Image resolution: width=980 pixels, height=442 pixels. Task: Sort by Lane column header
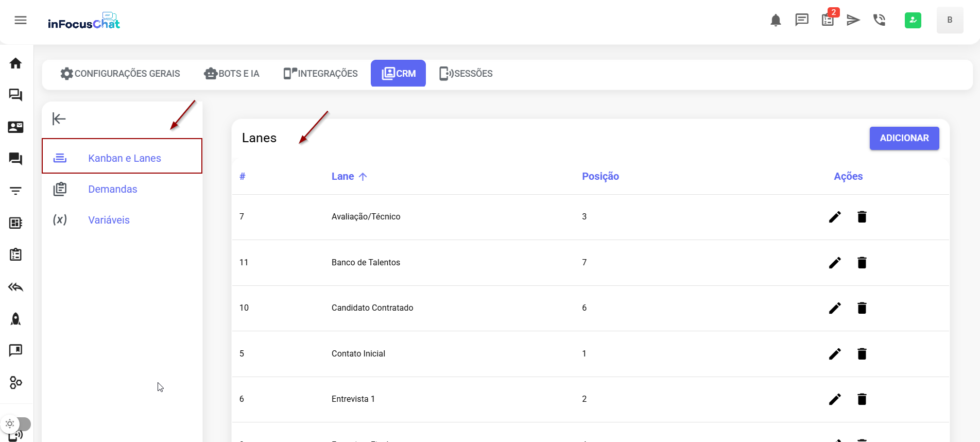point(343,177)
